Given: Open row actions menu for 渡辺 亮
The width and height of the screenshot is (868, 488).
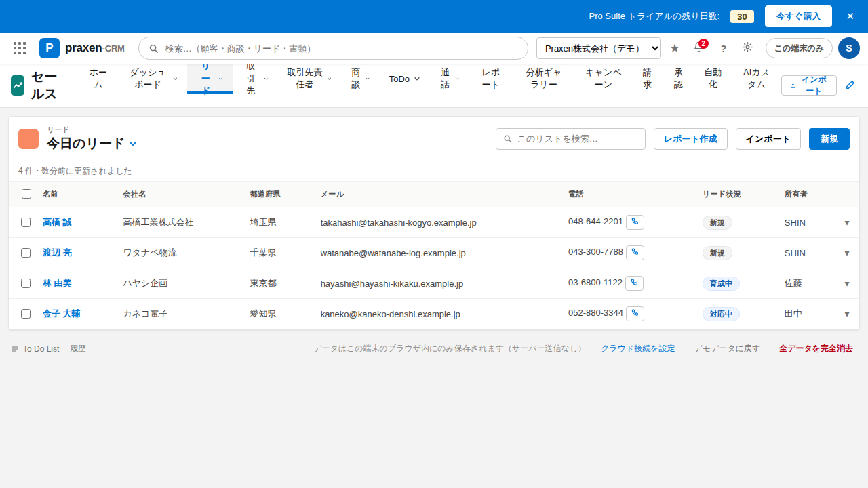Looking at the screenshot, I should pyautogui.click(x=847, y=253).
